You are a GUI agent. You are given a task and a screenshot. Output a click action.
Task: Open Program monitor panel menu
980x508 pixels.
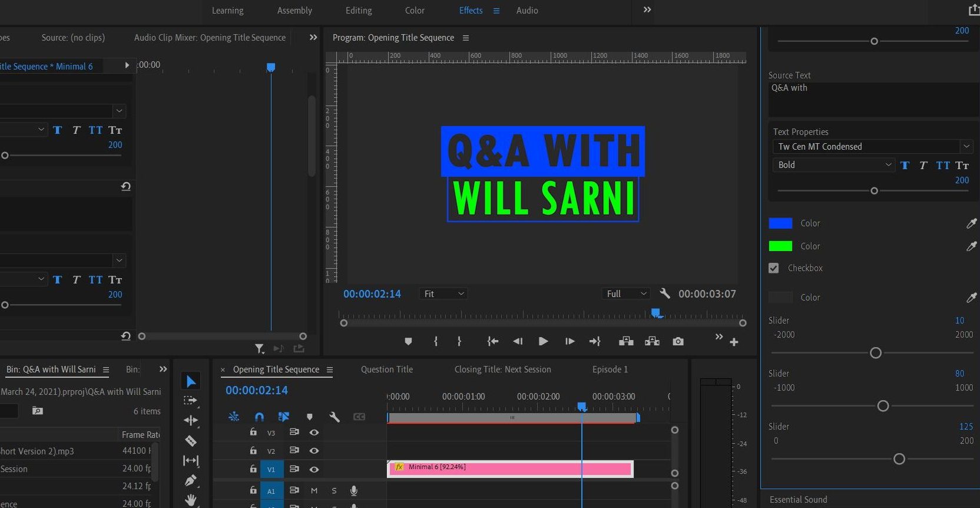click(466, 38)
